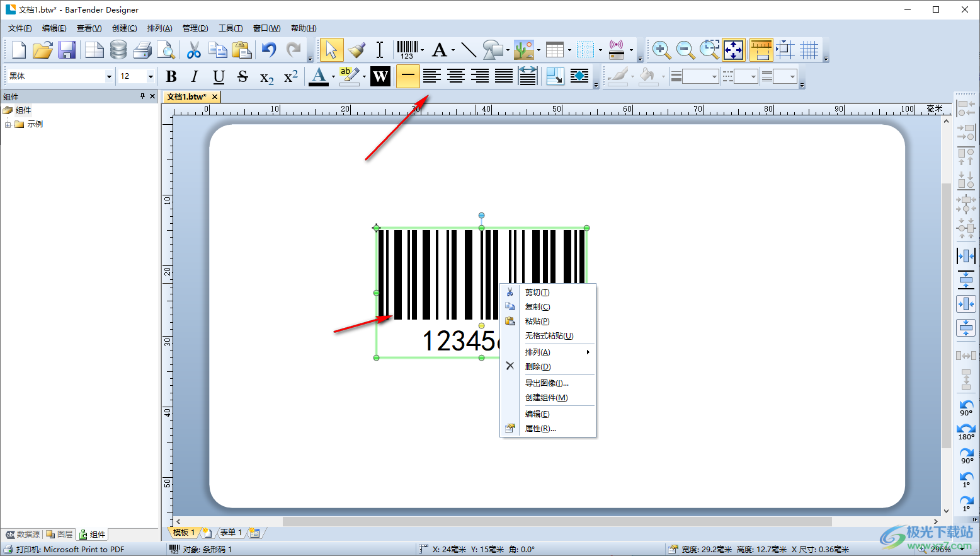Create a new document with New icon
The image size is (980, 556).
19,50
